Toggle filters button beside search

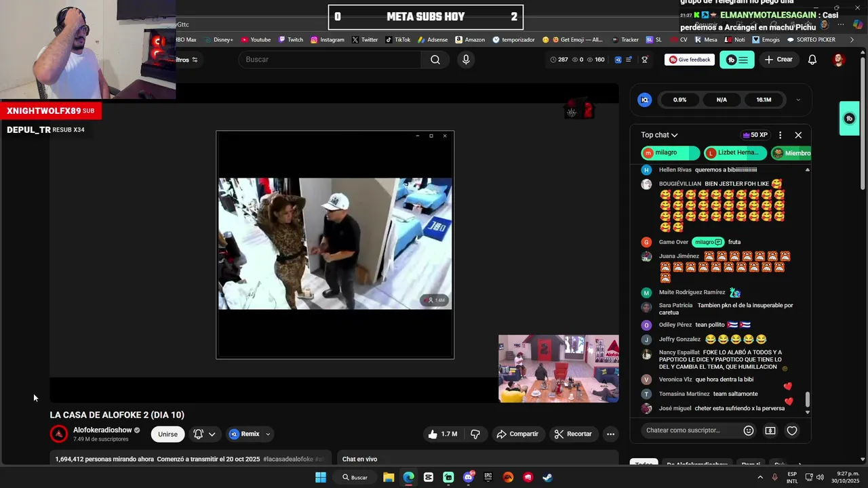(x=186, y=60)
